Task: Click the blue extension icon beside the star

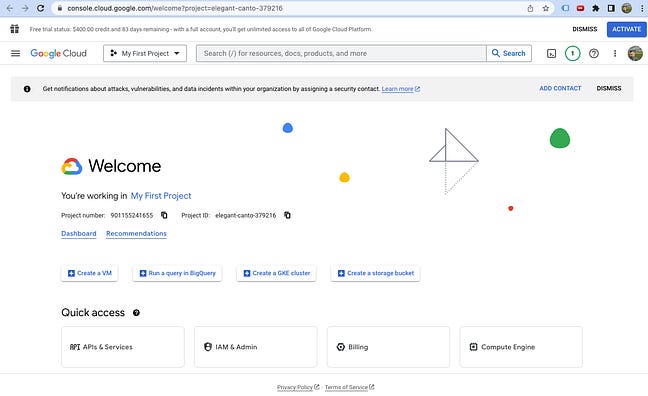Action: coord(565,8)
